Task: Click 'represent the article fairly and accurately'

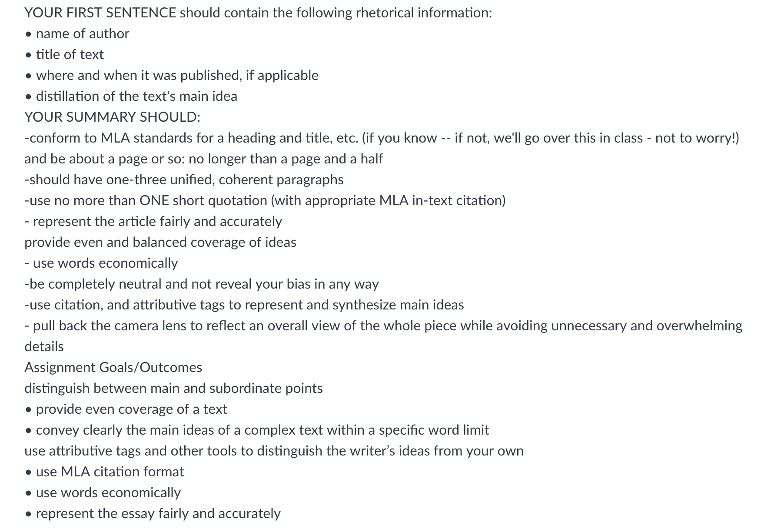Action: click(x=153, y=221)
